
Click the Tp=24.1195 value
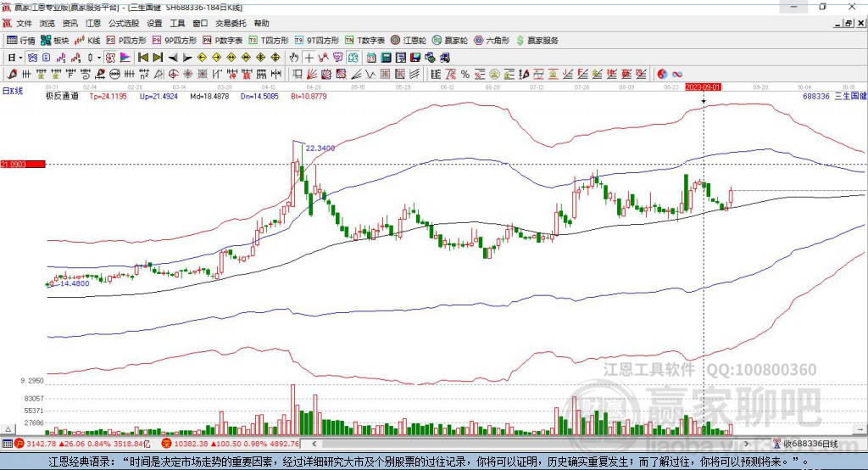[x=108, y=96]
